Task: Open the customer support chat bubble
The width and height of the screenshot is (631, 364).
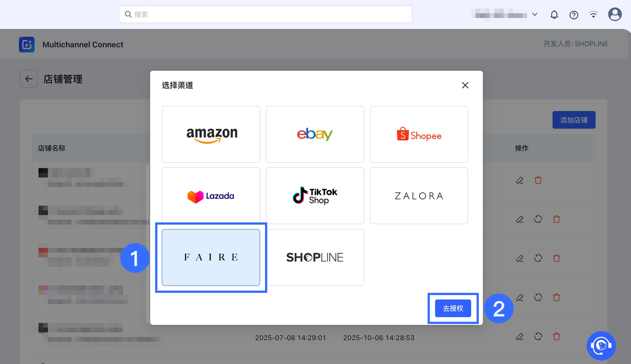Action: tap(601, 346)
